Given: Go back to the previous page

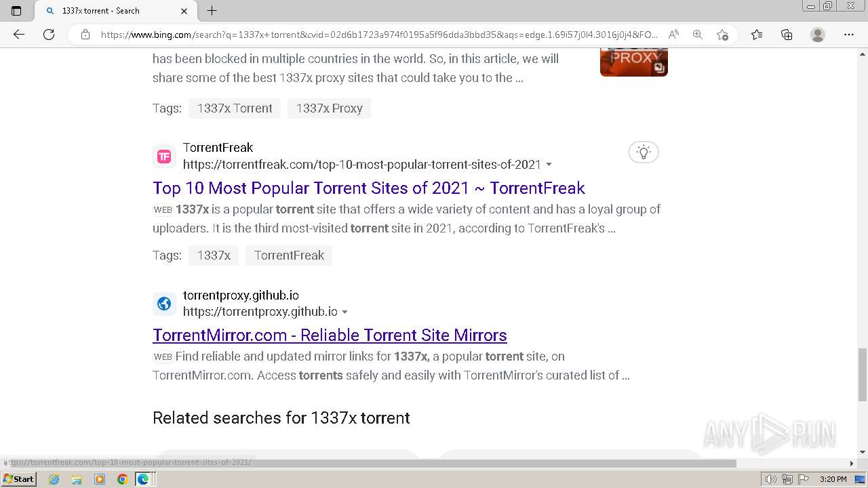Looking at the screenshot, I should tap(19, 35).
